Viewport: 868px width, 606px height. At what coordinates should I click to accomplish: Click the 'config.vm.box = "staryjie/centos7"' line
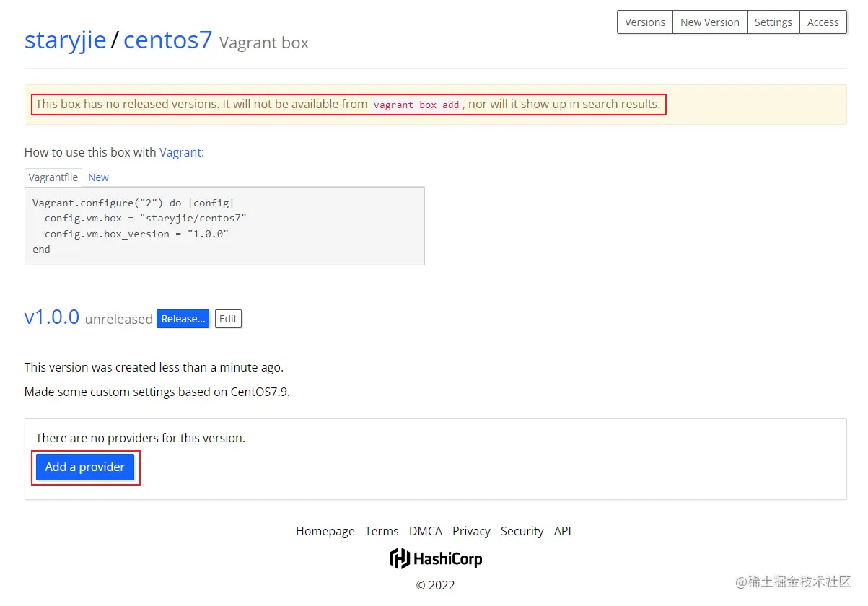coord(146,218)
